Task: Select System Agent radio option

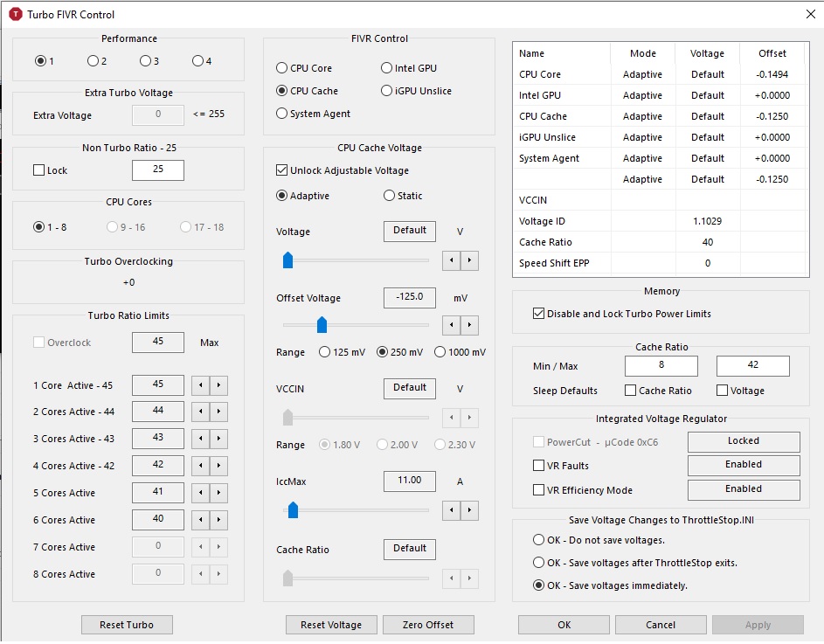Action: (314, 114)
